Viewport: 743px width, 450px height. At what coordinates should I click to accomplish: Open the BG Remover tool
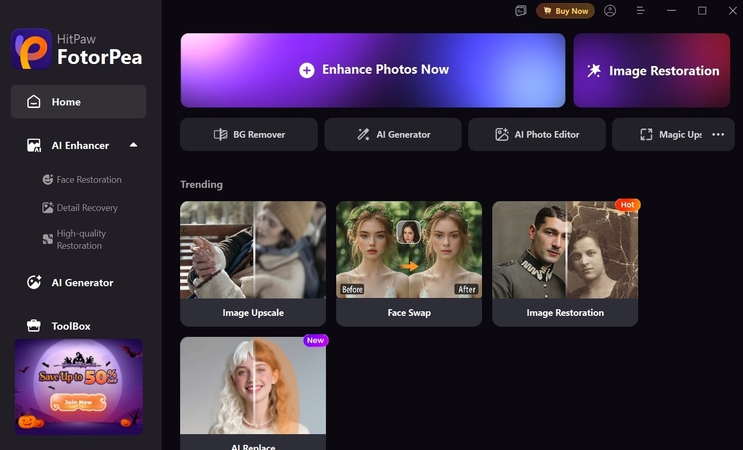(249, 135)
